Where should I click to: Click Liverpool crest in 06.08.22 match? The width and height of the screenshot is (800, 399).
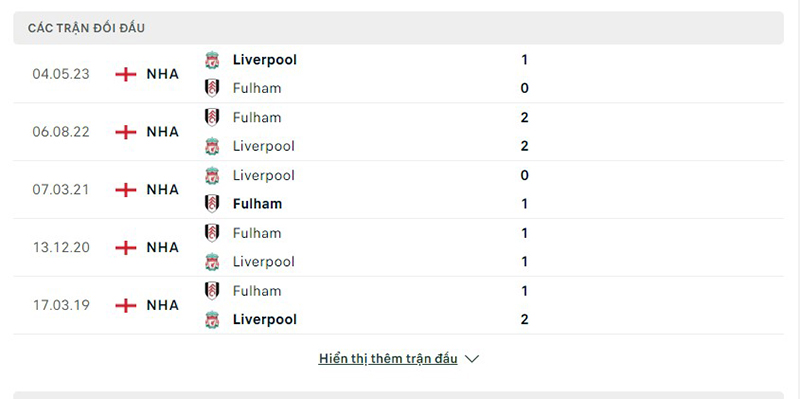pos(212,146)
